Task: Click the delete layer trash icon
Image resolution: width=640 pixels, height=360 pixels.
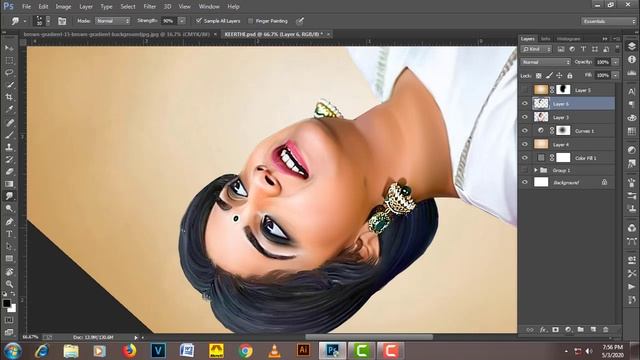Action: tap(606, 329)
